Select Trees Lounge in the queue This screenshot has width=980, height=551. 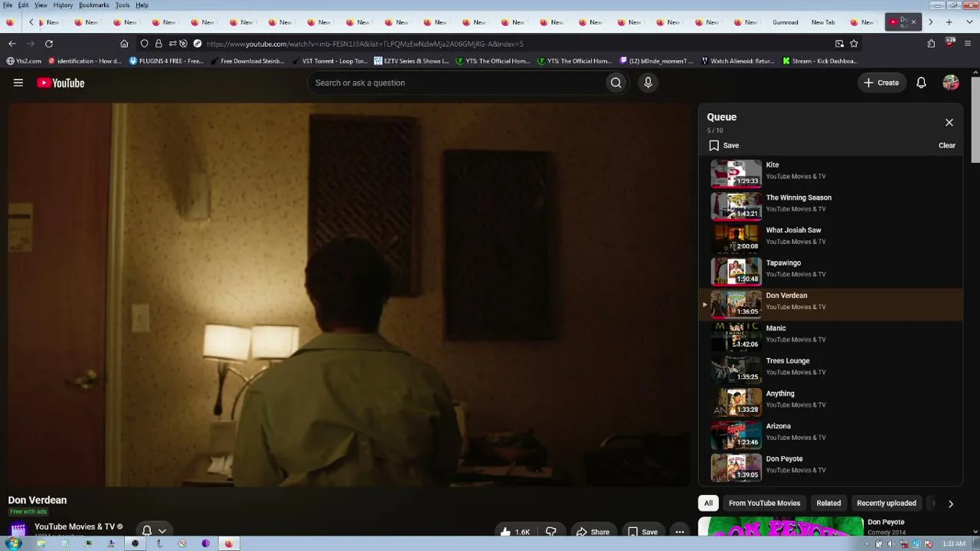[831, 369]
